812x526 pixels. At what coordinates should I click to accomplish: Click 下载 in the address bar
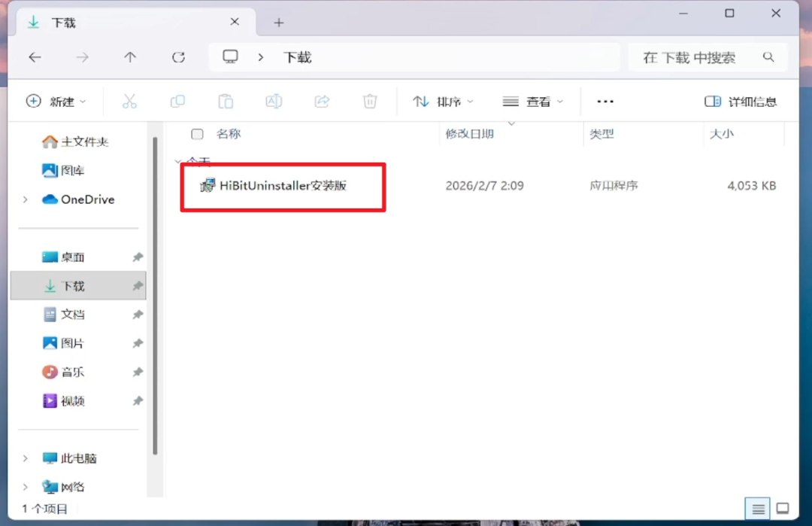[x=297, y=57]
